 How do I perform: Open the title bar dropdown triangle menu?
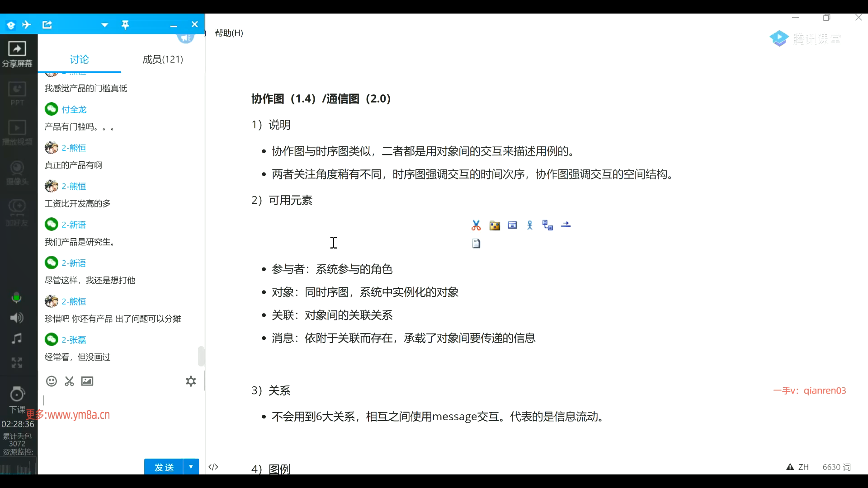pyautogui.click(x=104, y=25)
